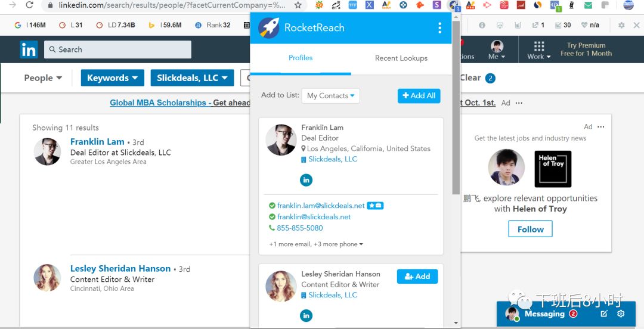Click the 'Showing 11 results' text

point(66,128)
